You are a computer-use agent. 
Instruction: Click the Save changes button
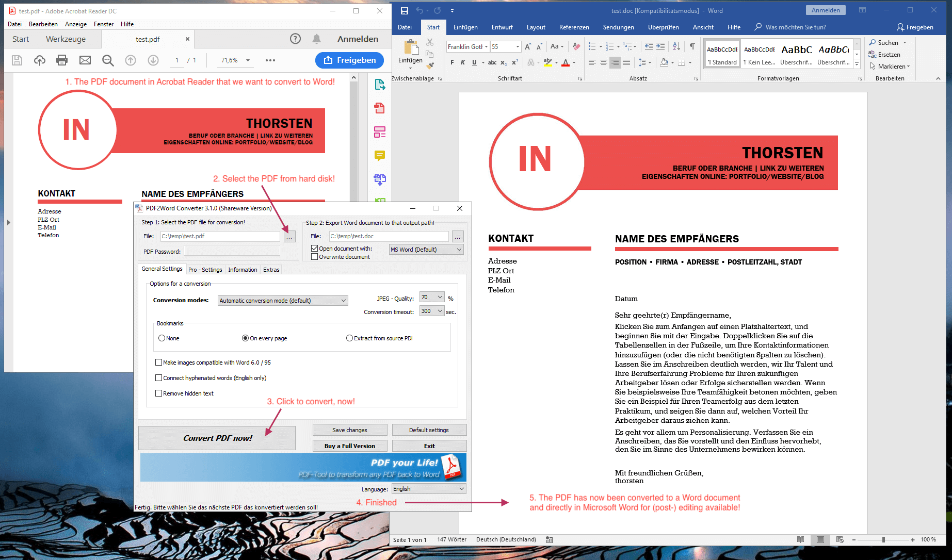click(x=350, y=430)
